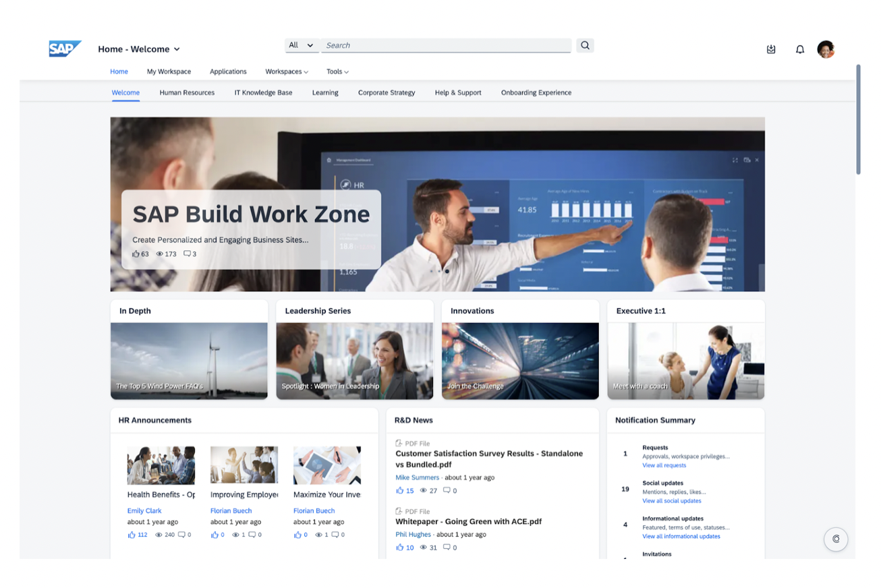
Task: Open the notifications bell
Action: click(800, 49)
